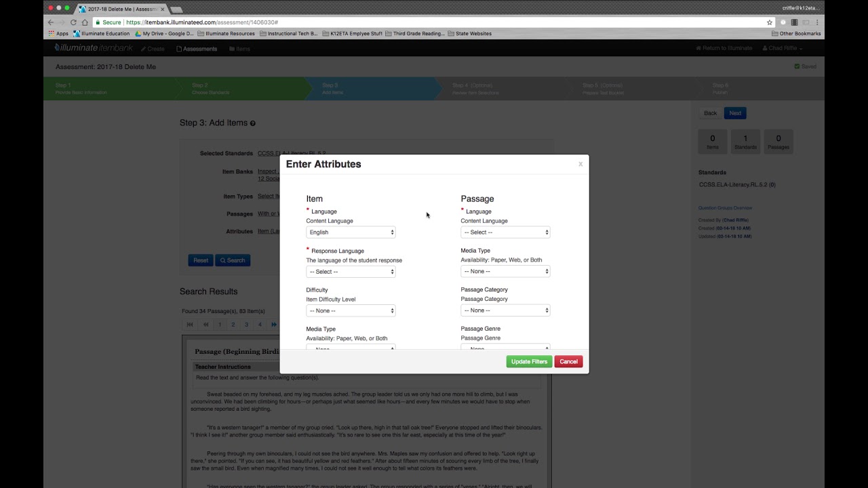
Task: Close the 2017-18 Delete Me browser tab
Action: (x=163, y=9)
